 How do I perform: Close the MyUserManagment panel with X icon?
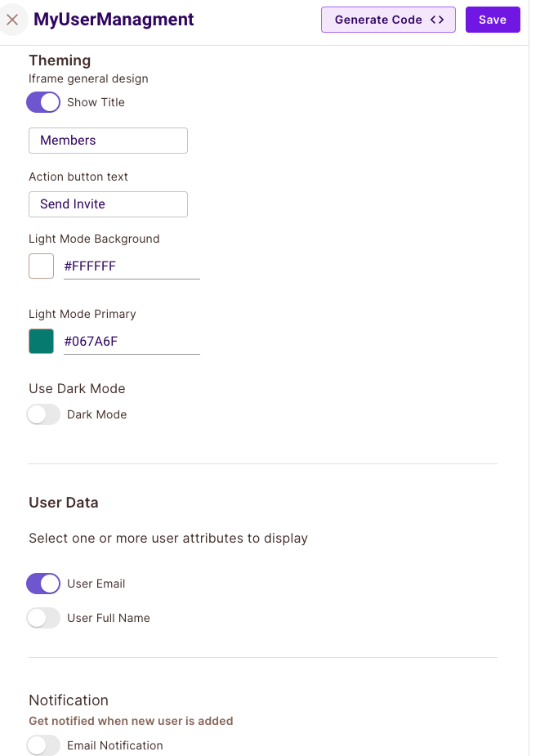tap(12, 20)
